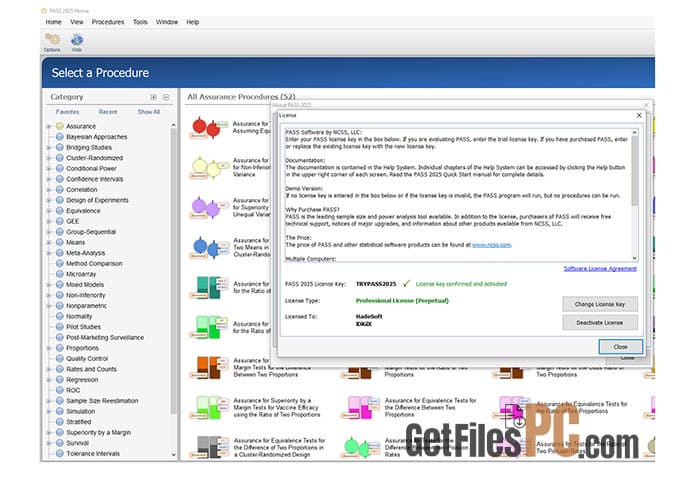This screenshot has width=700, height=487.
Task: Expand the Confidence Intervals tree node
Action: pos(49,179)
